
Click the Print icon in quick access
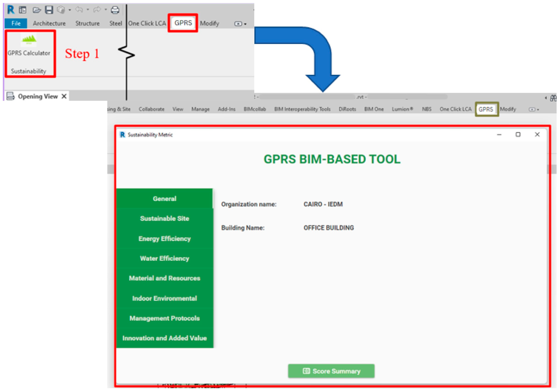[115, 10]
